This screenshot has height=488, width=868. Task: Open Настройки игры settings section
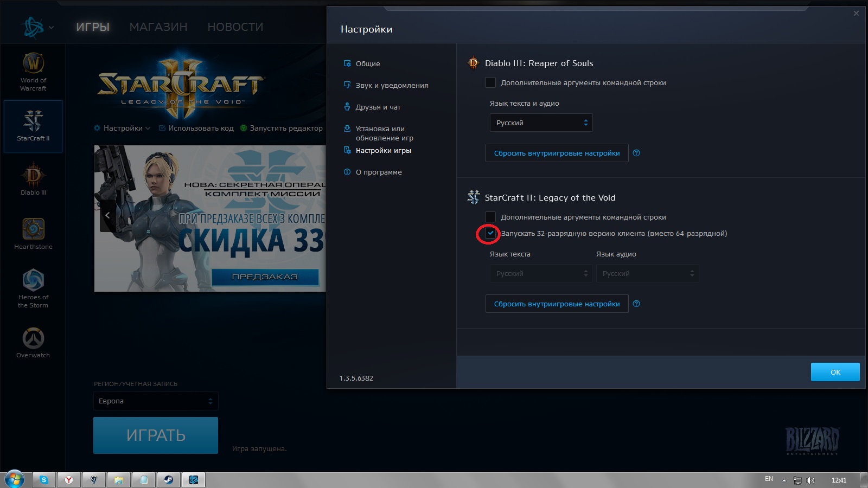click(377, 150)
